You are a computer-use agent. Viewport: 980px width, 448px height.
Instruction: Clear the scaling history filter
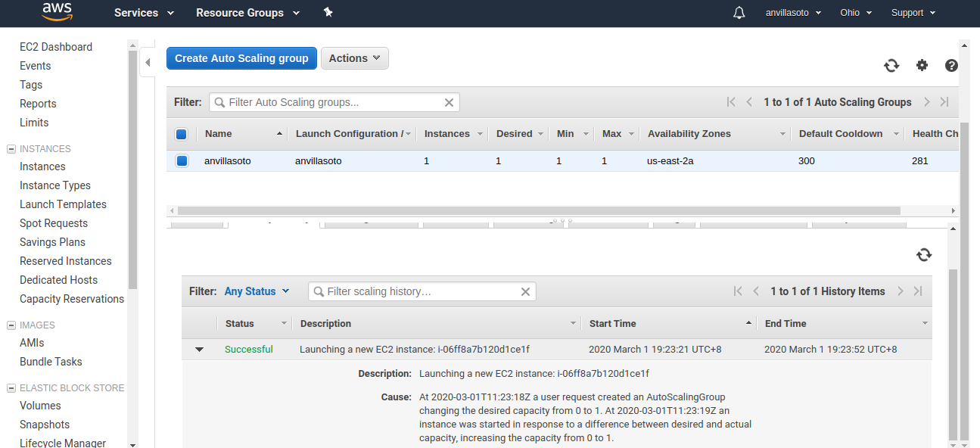(x=526, y=291)
